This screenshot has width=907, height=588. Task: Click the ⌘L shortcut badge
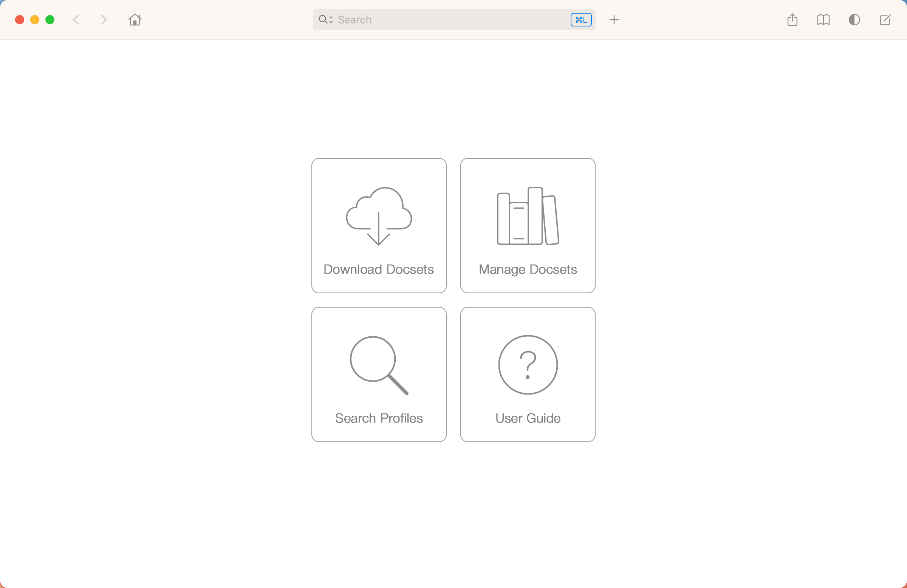(x=581, y=20)
